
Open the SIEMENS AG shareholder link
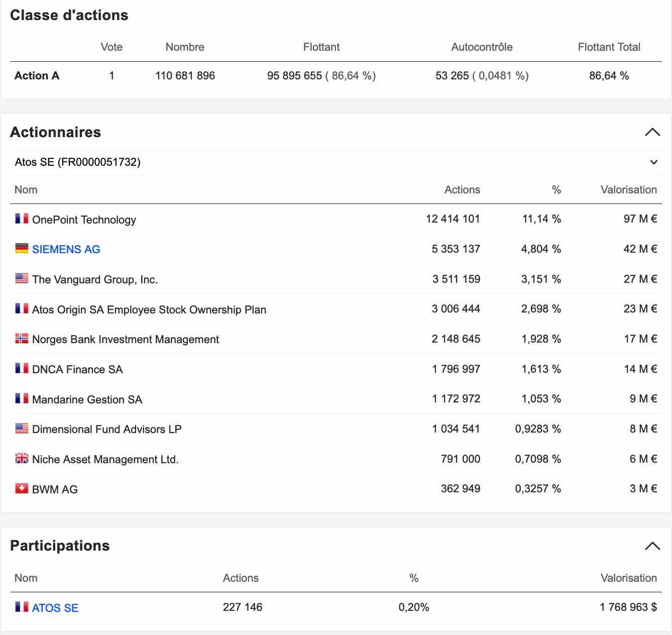pos(66,249)
